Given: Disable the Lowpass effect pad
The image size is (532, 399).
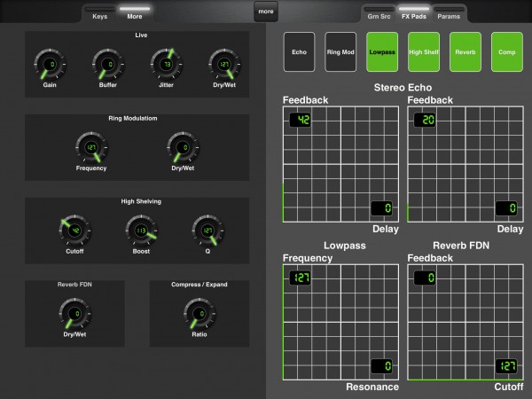Looking at the screenshot, I should pyautogui.click(x=382, y=52).
